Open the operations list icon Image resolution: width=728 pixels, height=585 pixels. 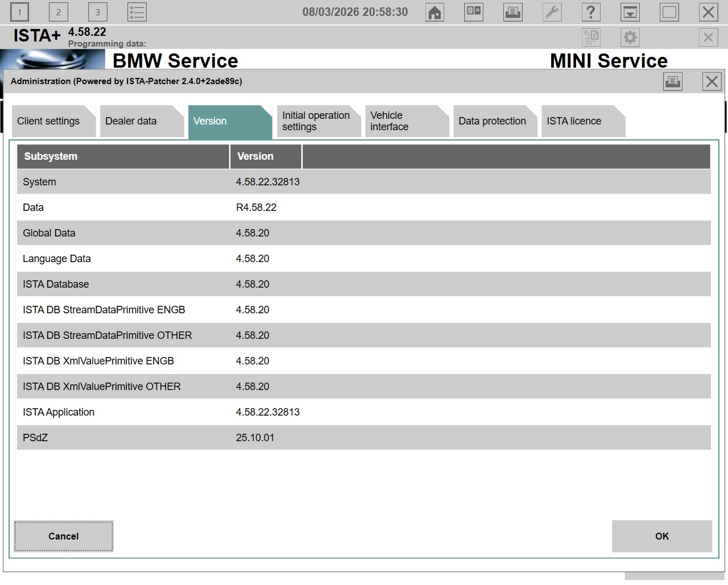click(137, 12)
